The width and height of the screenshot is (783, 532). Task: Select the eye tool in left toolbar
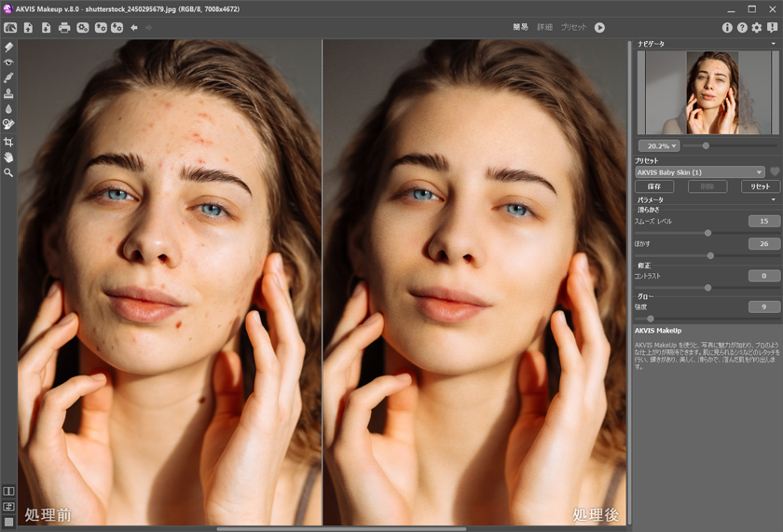click(8, 62)
